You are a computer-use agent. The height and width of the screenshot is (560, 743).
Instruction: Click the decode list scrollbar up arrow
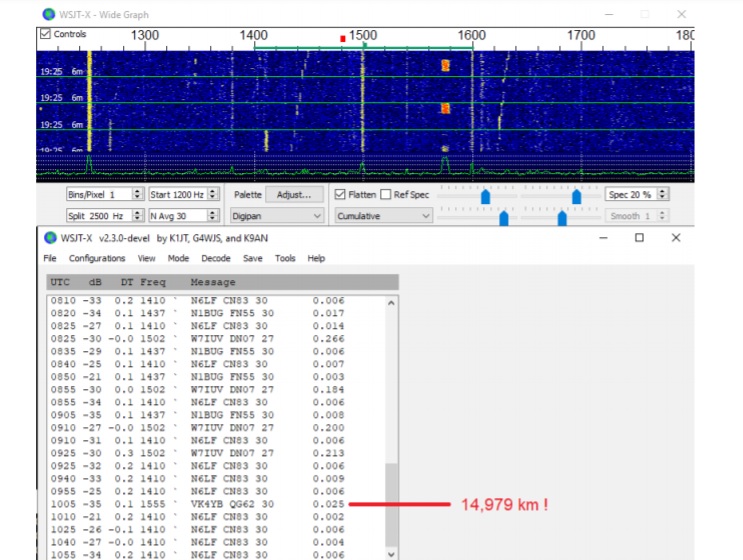(391, 303)
